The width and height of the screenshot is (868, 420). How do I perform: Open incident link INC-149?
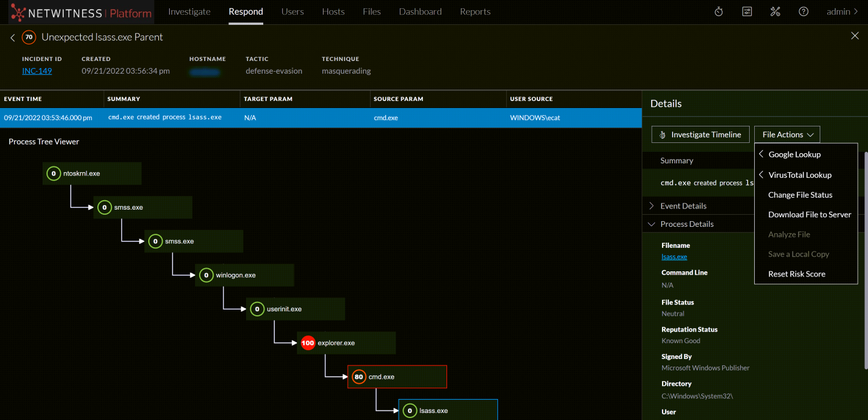coord(36,71)
